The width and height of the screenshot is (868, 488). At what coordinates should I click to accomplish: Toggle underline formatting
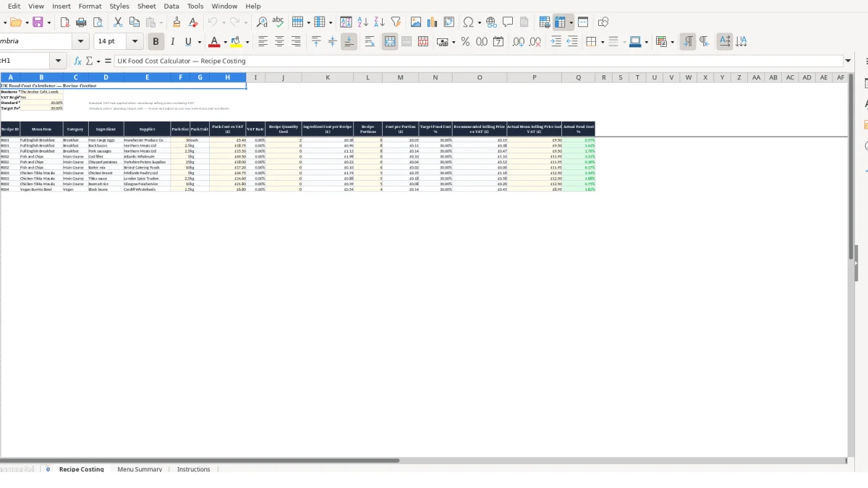tap(189, 42)
